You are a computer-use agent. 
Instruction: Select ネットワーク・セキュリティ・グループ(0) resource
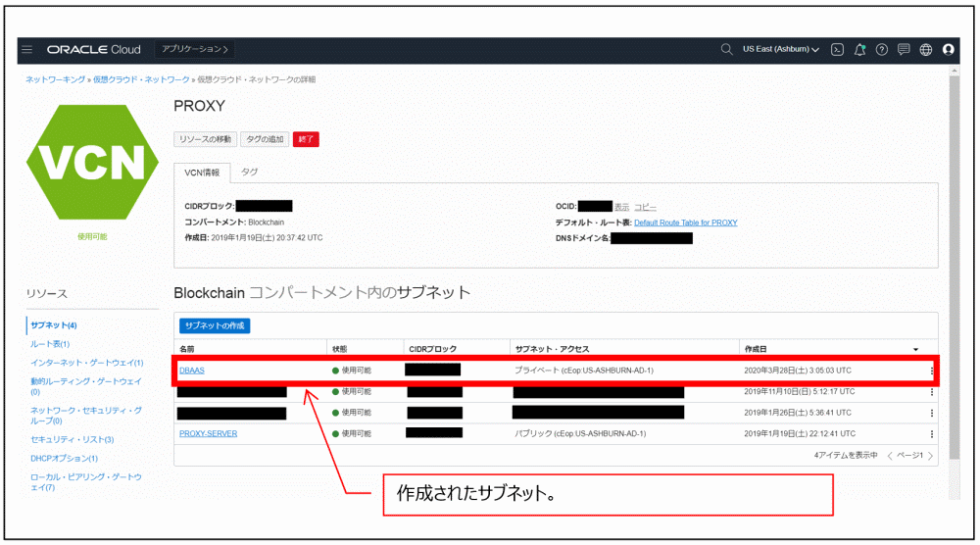[86, 416]
